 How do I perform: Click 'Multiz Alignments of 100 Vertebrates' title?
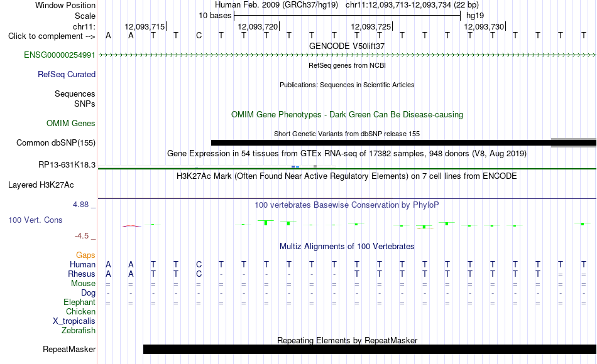[347, 247]
